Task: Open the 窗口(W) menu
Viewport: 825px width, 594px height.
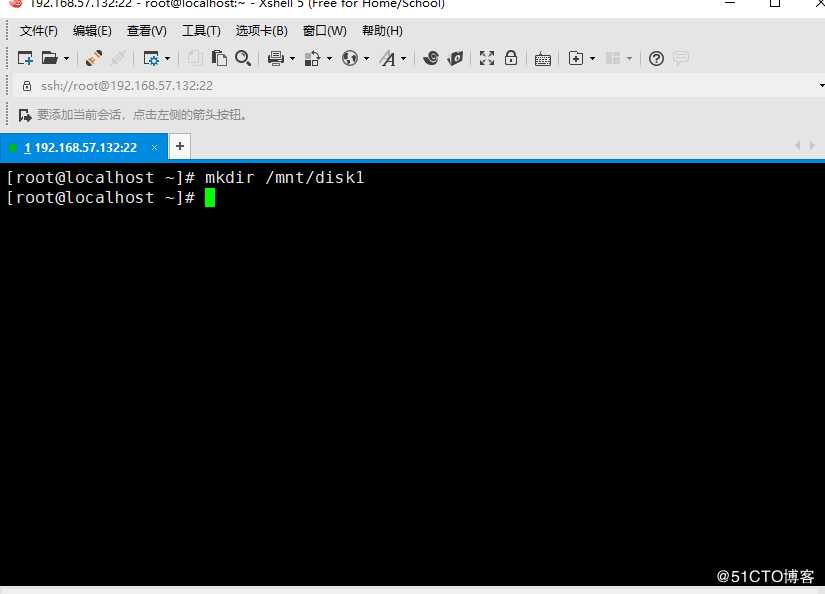Action: point(325,31)
